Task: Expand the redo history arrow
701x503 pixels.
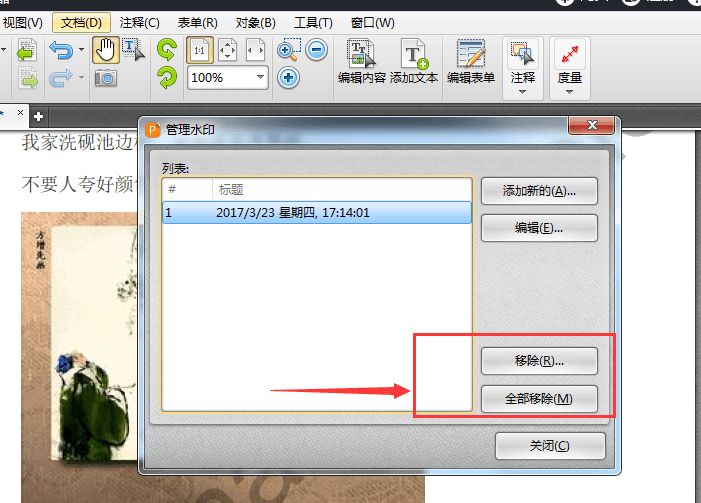Action: coord(81,78)
